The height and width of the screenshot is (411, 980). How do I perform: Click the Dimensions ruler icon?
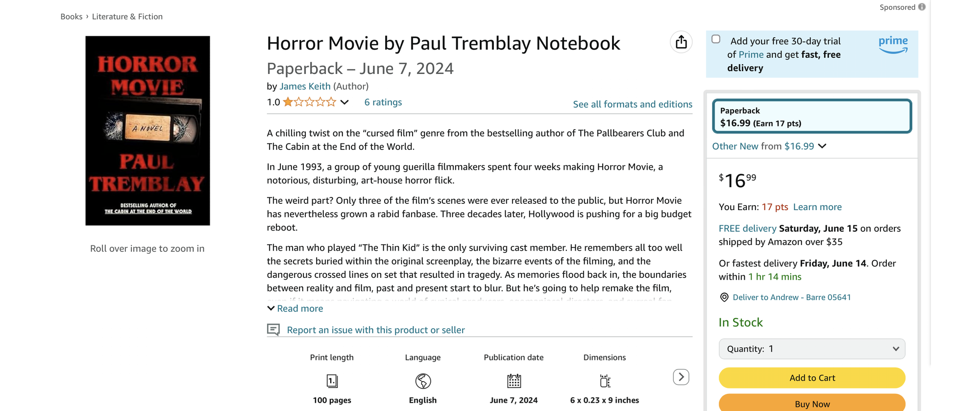(x=605, y=381)
